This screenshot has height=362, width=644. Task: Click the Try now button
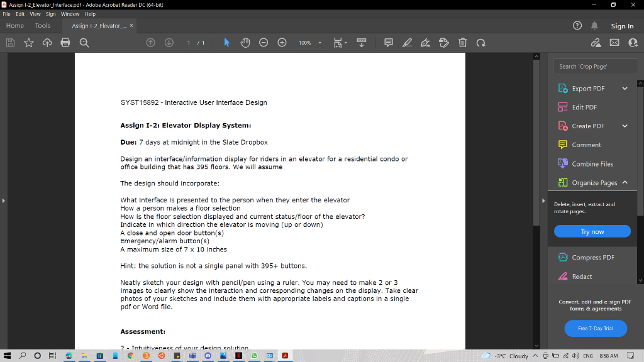coord(592,231)
